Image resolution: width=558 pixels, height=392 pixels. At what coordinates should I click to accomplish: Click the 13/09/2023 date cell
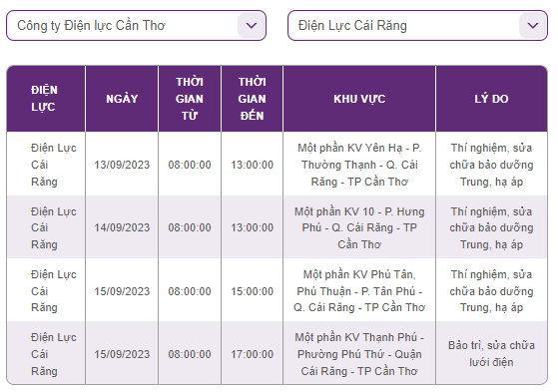coord(122,165)
